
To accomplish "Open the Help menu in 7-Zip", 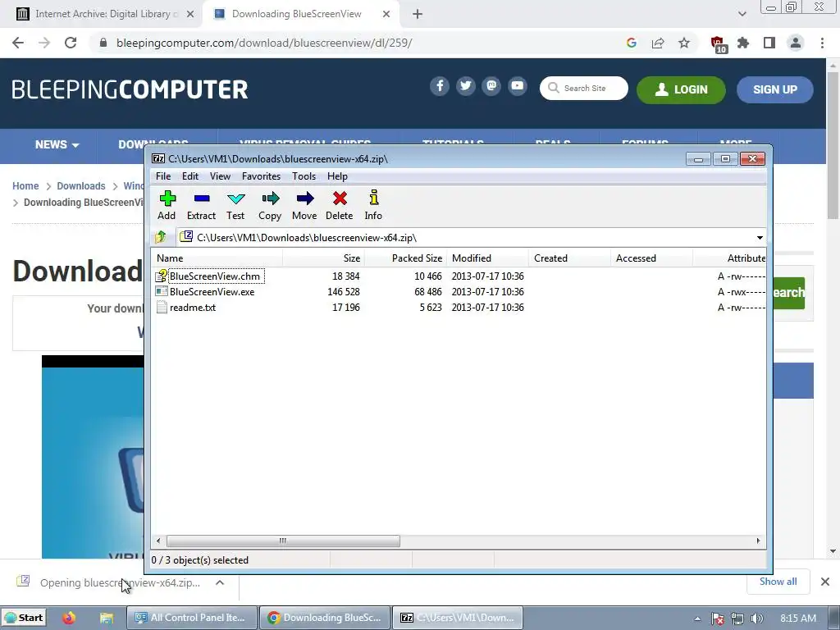I will click(x=337, y=176).
